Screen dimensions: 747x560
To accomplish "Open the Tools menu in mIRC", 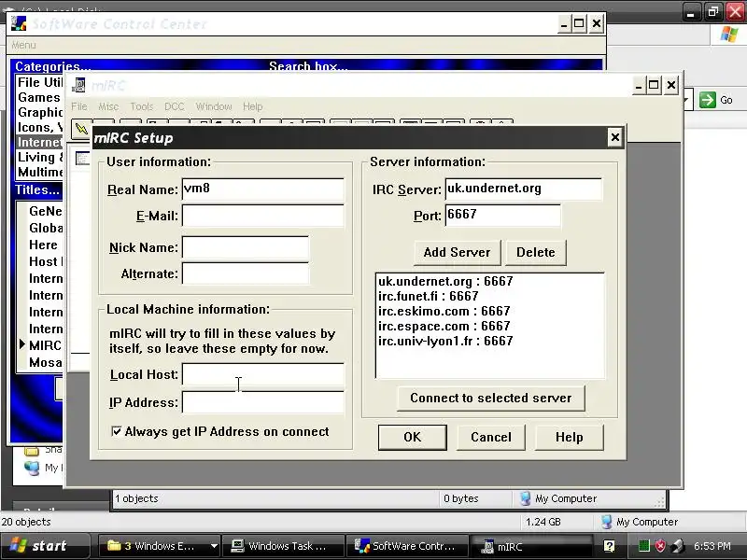I will [142, 106].
